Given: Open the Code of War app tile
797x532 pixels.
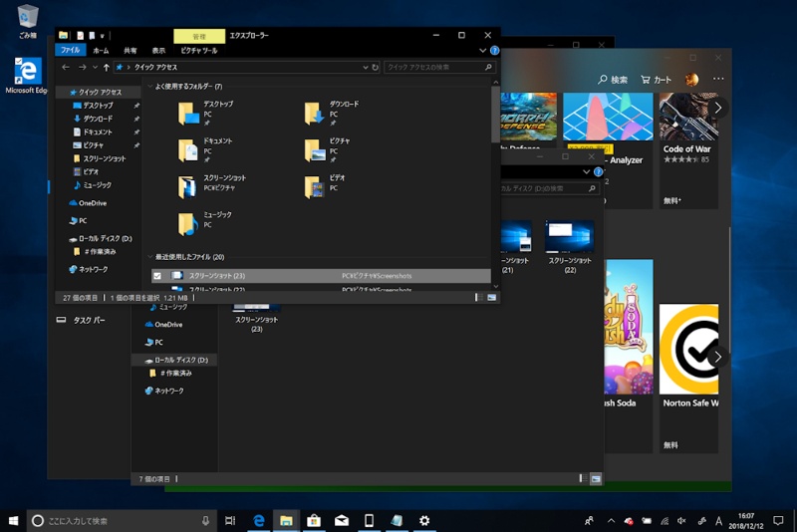Looking at the screenshot, I should (x=688, y=149).
